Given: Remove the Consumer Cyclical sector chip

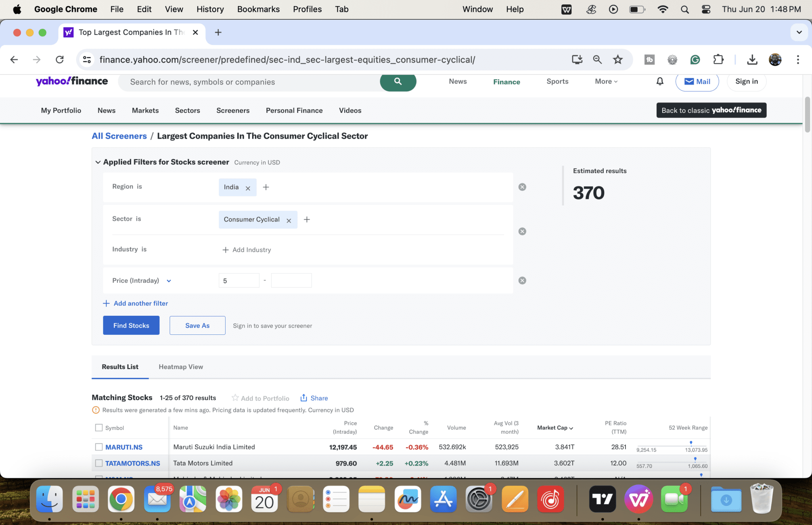Looking at the screenshot, I should [x=289, y=221].
